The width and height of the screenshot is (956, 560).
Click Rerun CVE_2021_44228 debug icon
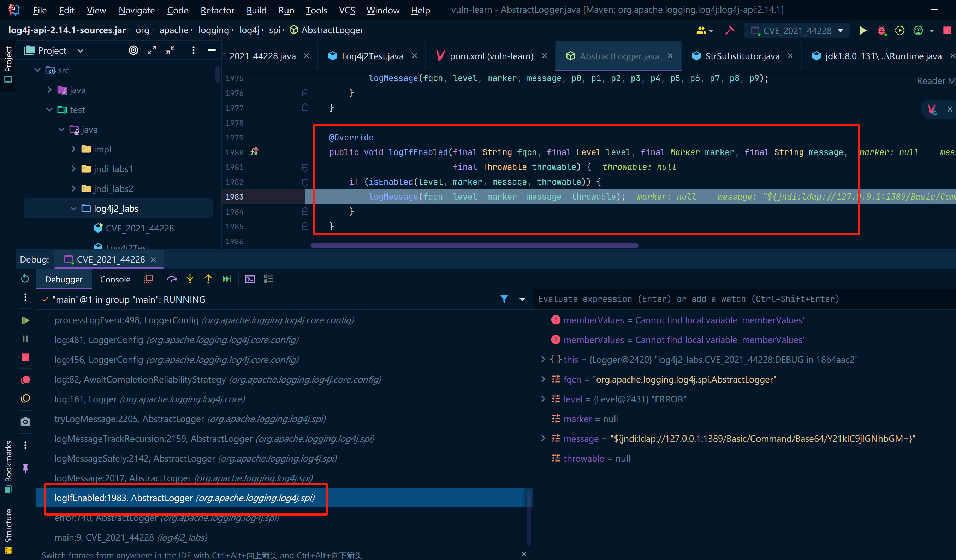[x=25, y=279]
